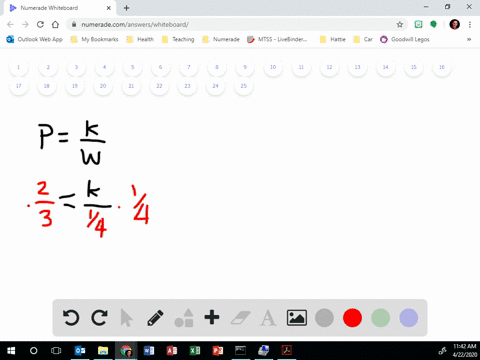Go to whiteboard page 12
480x360 pixels.
tap(329, 67)
